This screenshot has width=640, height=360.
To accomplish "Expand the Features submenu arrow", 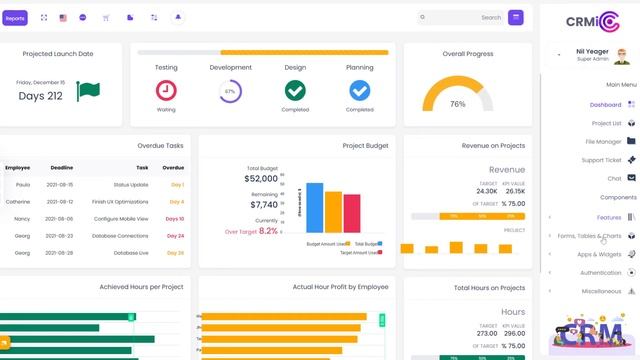I will point(549,217).
